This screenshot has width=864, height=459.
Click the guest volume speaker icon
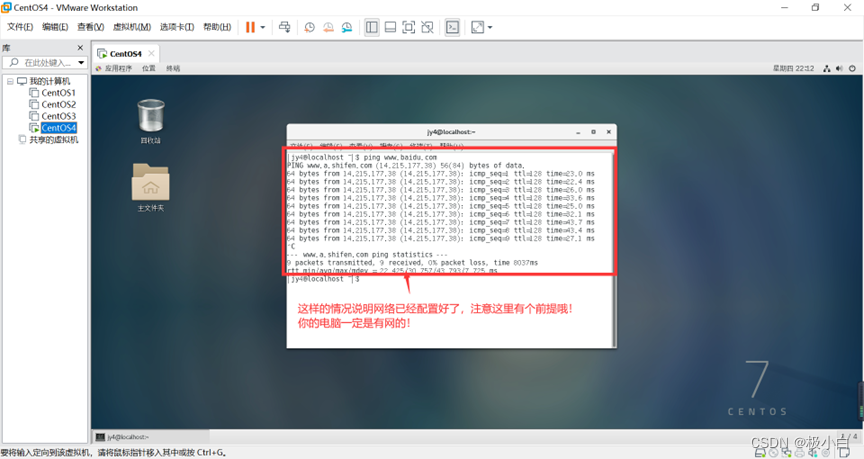tap(839, 68)
